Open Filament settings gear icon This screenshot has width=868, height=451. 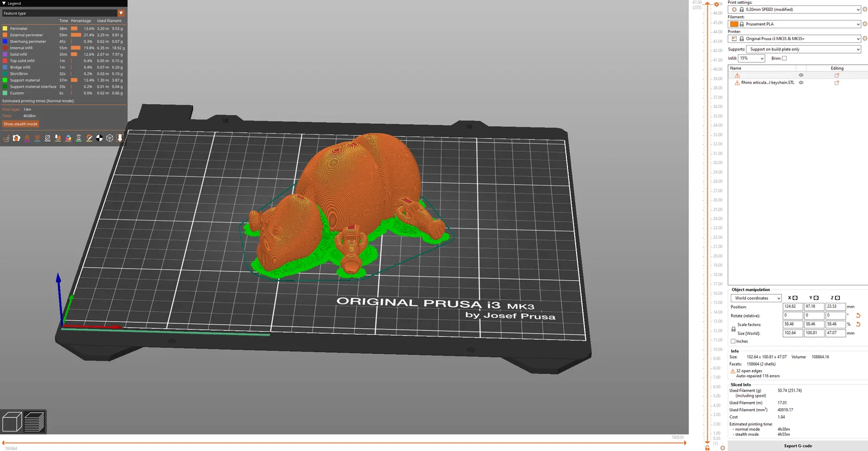(x=865, y=24)
